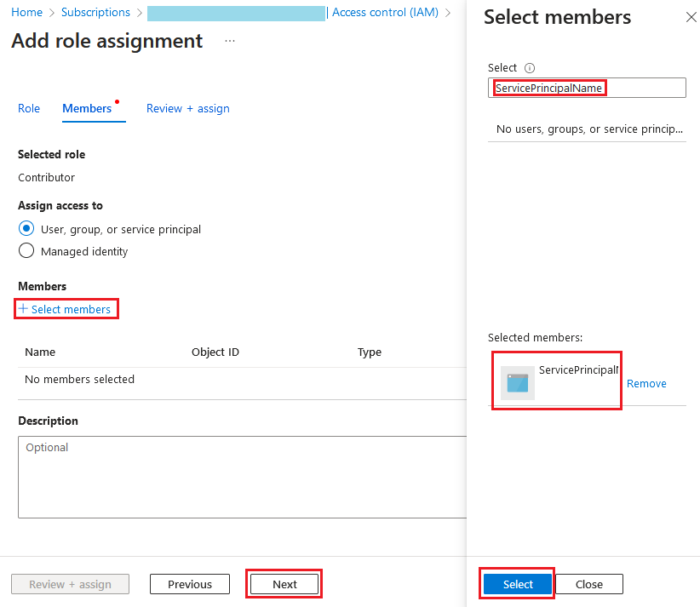Click the Home breadcrumb link
This screenshot has width=700, height=607.
click(x=26, y=13)
